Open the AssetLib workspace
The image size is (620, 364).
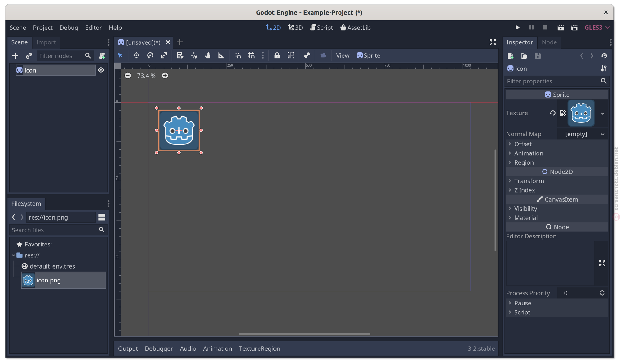pyautogui.click(x=355, y=28)
